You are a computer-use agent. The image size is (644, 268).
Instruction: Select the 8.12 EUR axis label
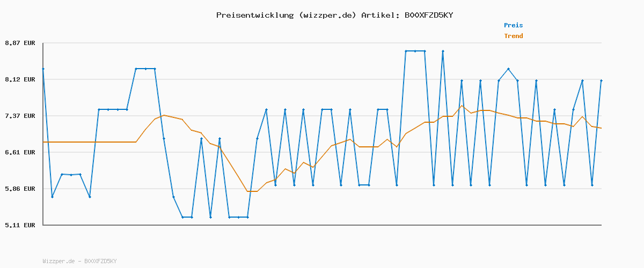pos(20,79)
